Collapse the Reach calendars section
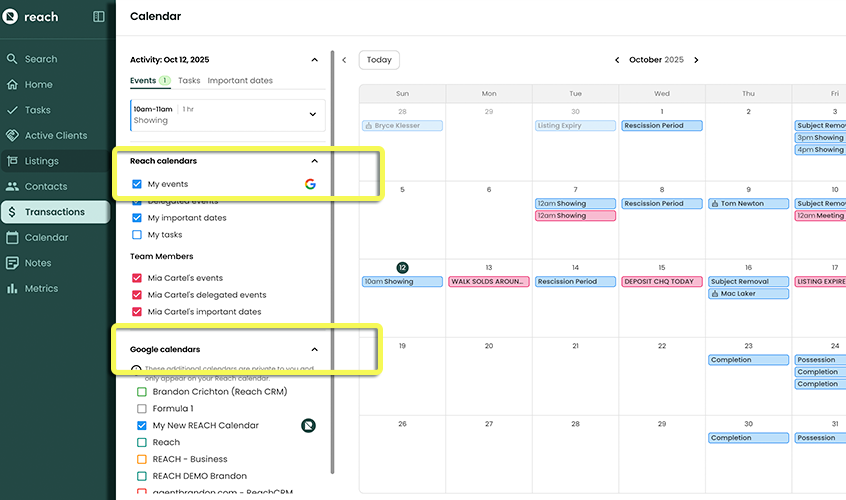846x500 pixels. [314, 160]
